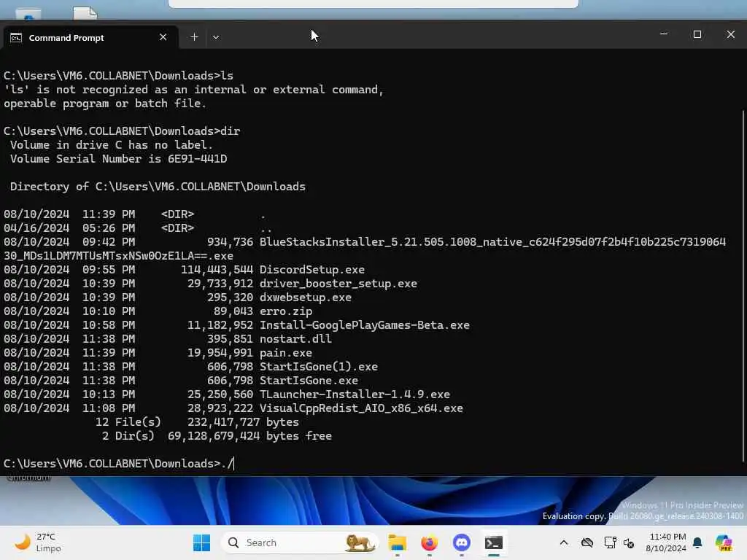Click TLauncher-Installer-1.4.9.exe text
The image size is (747, 560).
pyautogui.click(x=355, y=394)
